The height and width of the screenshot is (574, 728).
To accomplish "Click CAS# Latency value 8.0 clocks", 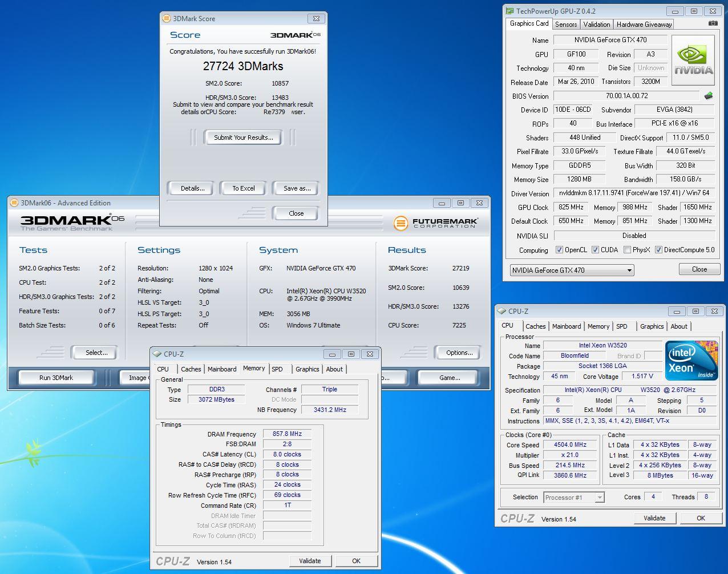I will (287, 454).
